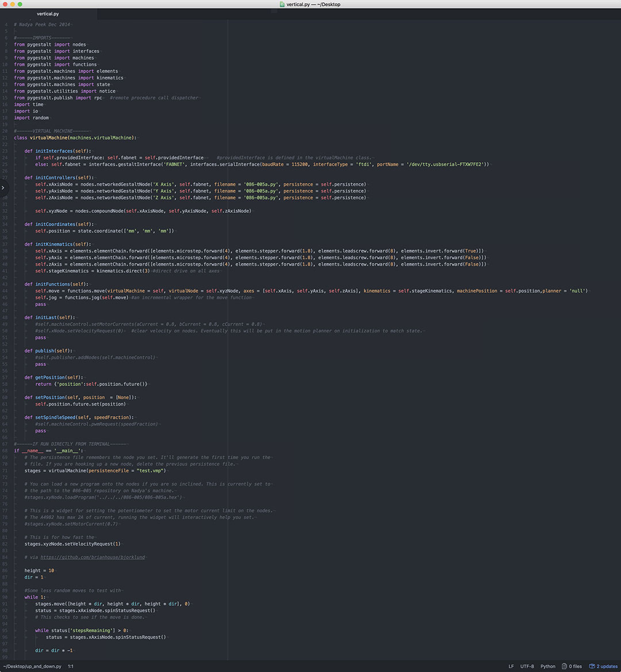Open go-to-line via the 1:1 cursor position

(71, 666)
